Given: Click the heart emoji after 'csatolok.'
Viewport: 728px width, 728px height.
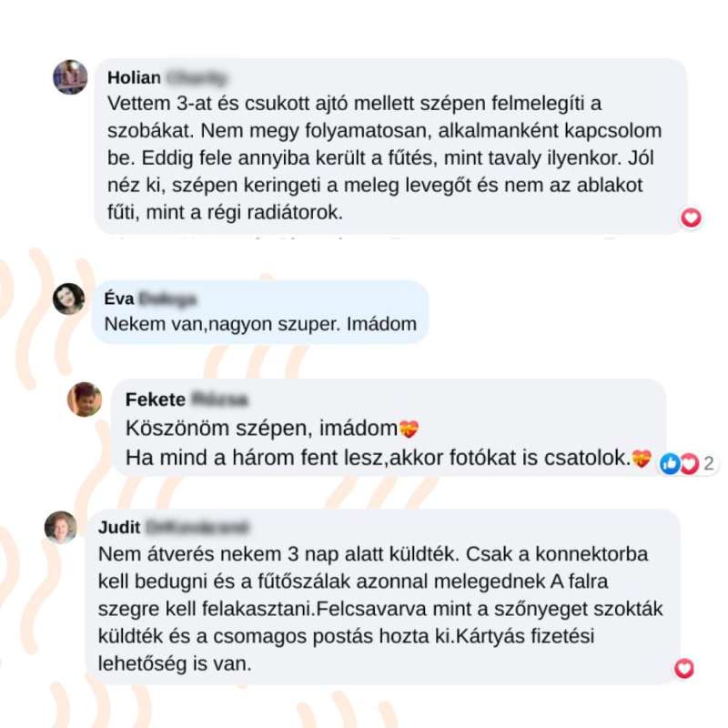Looking at the screenshot, I should click(642, 459).
